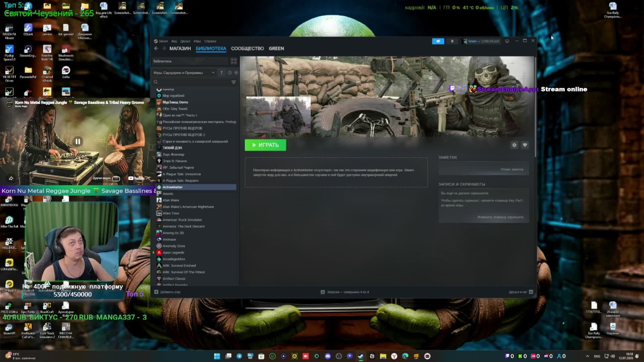This screenshot has width=644, height=362.
Task: Click the recent-activity clock filter icon
Action: [x=230, y=73]
